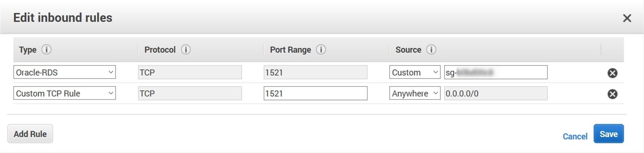Show info tooltip for Port Range
644x153 pixels.
tap(321, 49)
